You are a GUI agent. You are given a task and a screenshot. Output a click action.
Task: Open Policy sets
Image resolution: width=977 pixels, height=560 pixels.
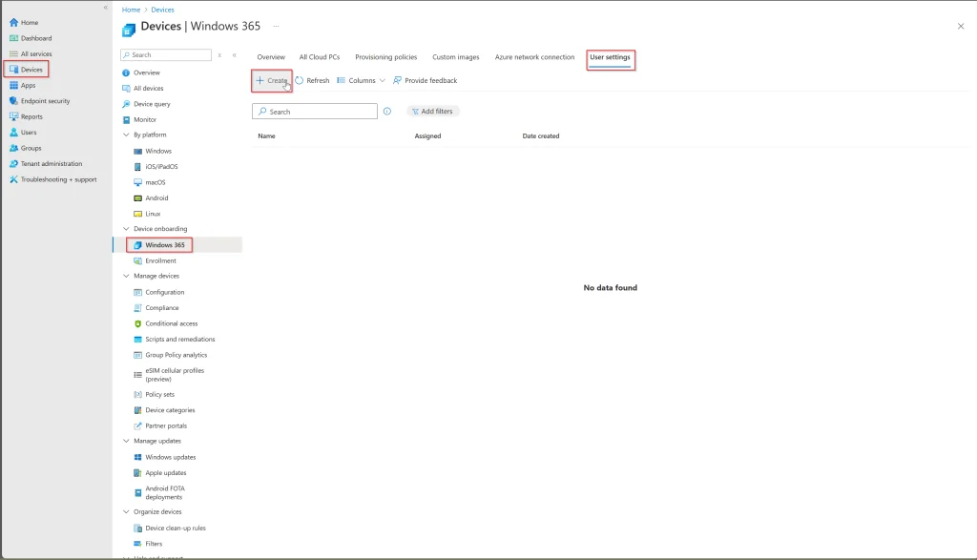pyautogui.click(x=155, y=394)
